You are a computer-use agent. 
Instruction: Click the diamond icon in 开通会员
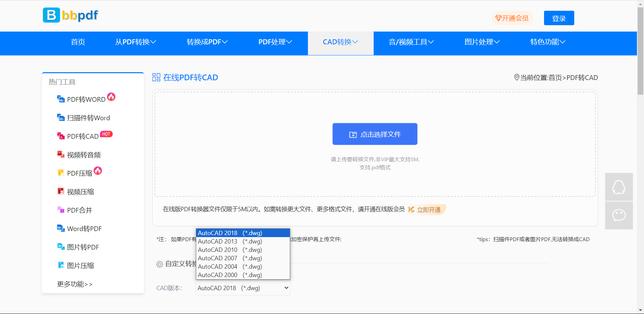point(498,18)
